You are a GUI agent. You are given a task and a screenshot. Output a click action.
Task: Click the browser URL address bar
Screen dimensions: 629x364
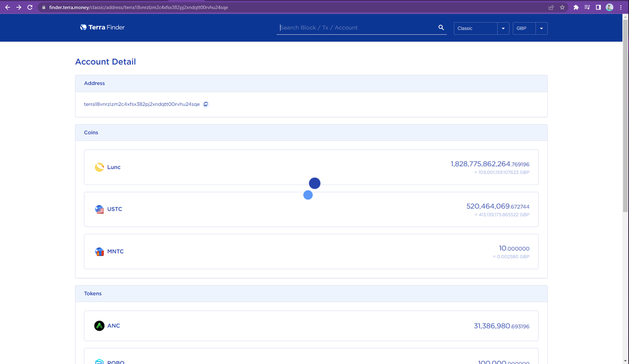[x=294, y=7]
